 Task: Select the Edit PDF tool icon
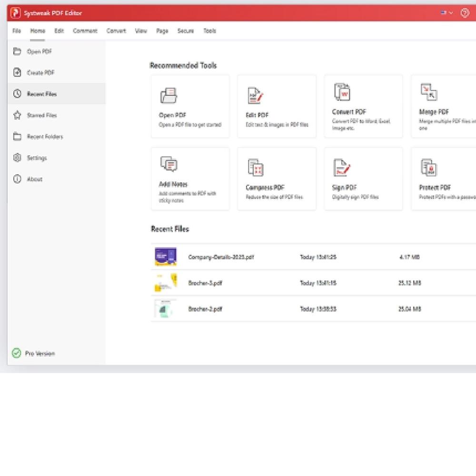(256, 96)
